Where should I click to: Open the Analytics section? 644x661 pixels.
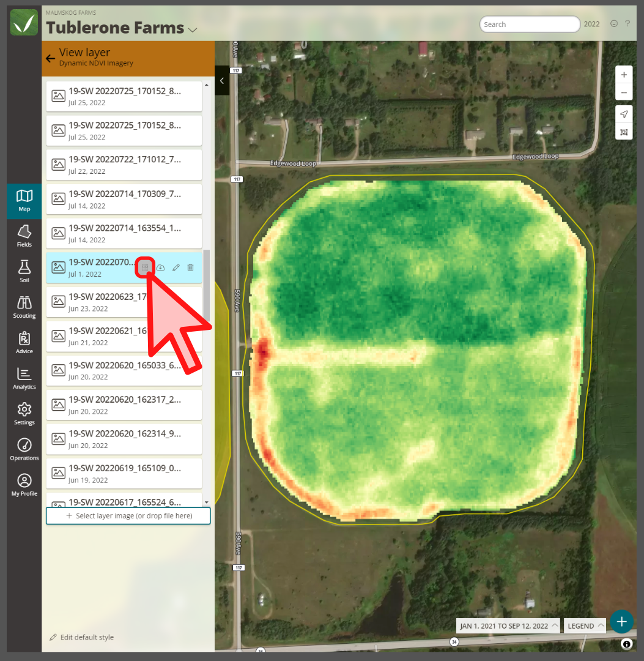pos(24,377)
